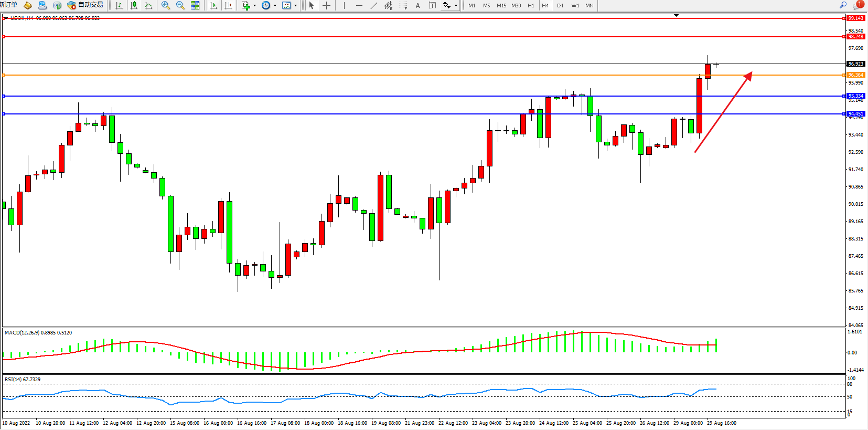Screen dimensions: 868x430
Task: Select the crosshair tool
Action: pyautogui.click(x=326, y=5)
